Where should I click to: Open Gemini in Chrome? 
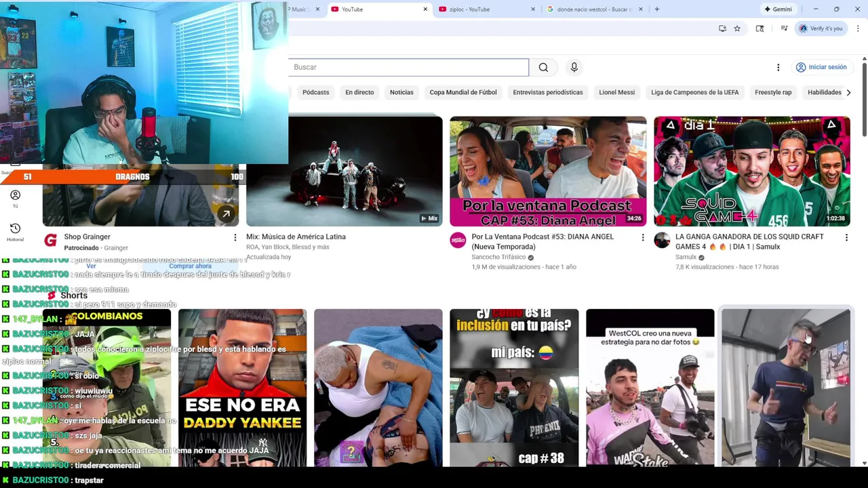click(778, 9)
